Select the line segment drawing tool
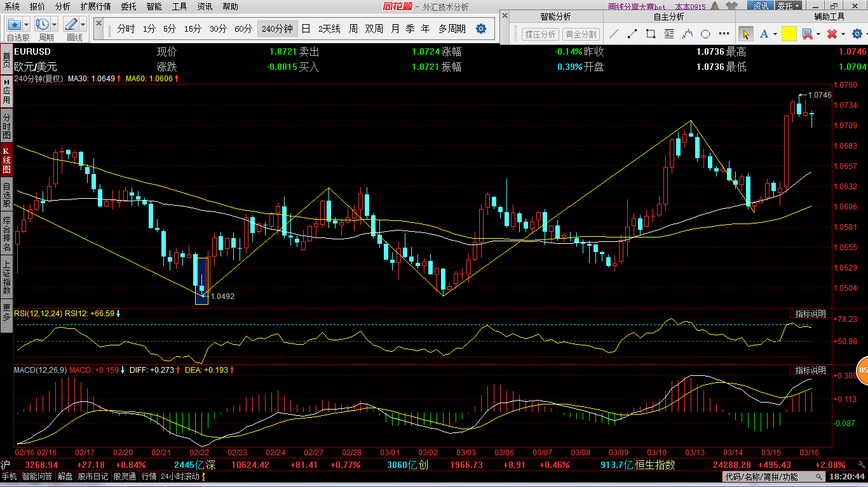 (x=632, y=34)
